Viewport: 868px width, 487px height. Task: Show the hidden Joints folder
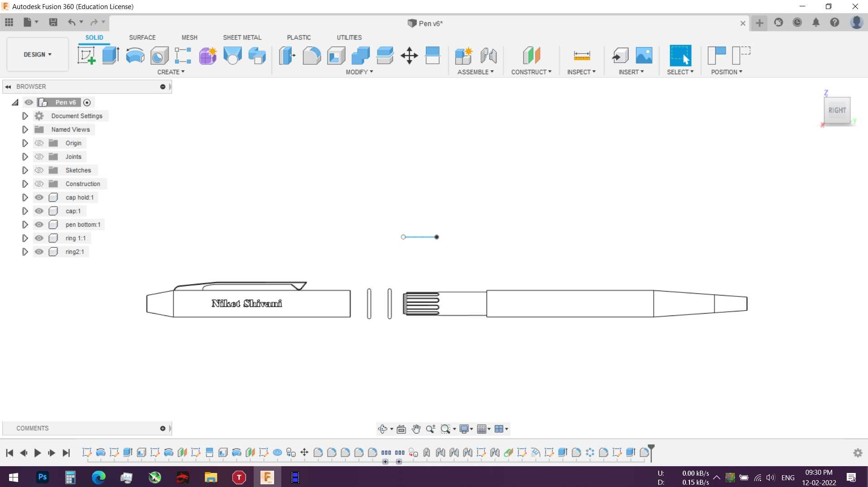pyautogui.click(x=39, y=157)
